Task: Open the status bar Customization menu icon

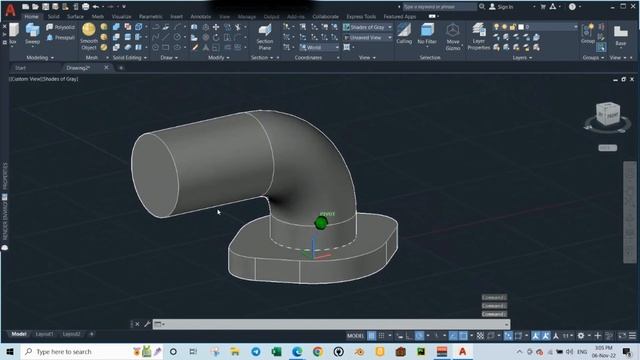Action: tap(632, 336)
